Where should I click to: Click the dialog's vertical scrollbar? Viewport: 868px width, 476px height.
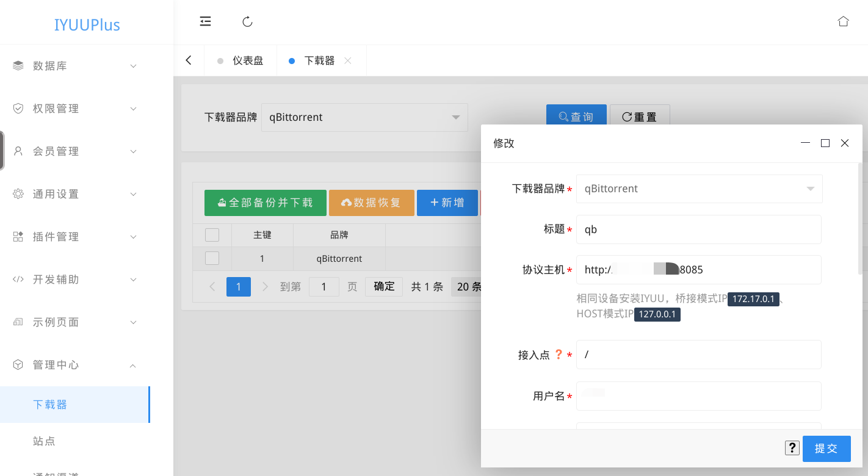pyautogui.click(x=860, y=218)
